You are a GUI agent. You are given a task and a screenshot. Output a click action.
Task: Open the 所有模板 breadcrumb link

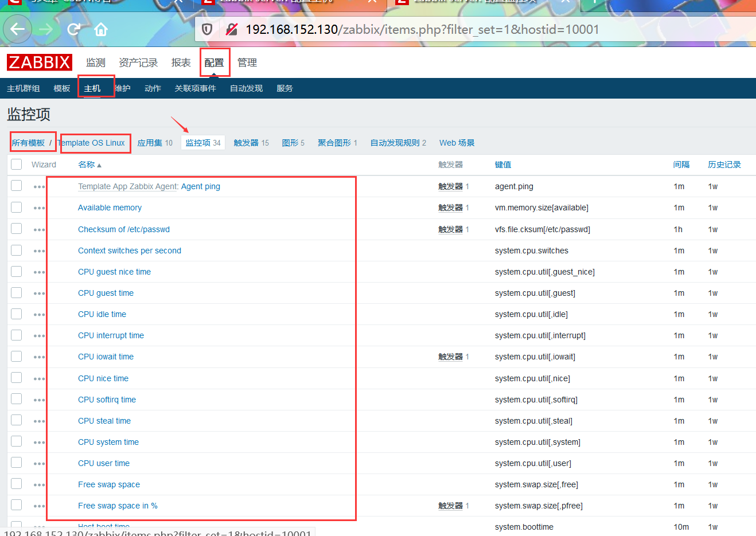[29, 143]
